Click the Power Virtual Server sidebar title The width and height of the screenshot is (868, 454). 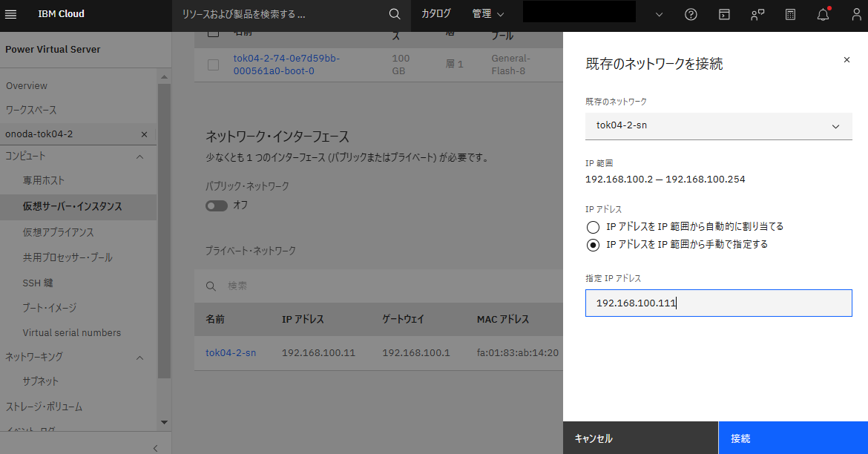53,49
